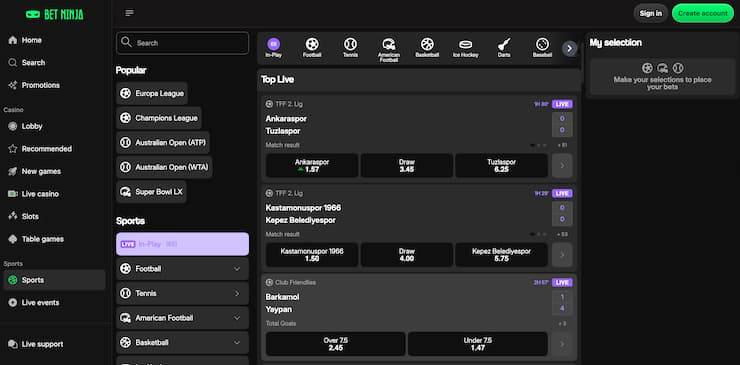Screen dimensions: 740x365
Task: Bet on Under 7.5 at 1.47
Action: [478, 344]
